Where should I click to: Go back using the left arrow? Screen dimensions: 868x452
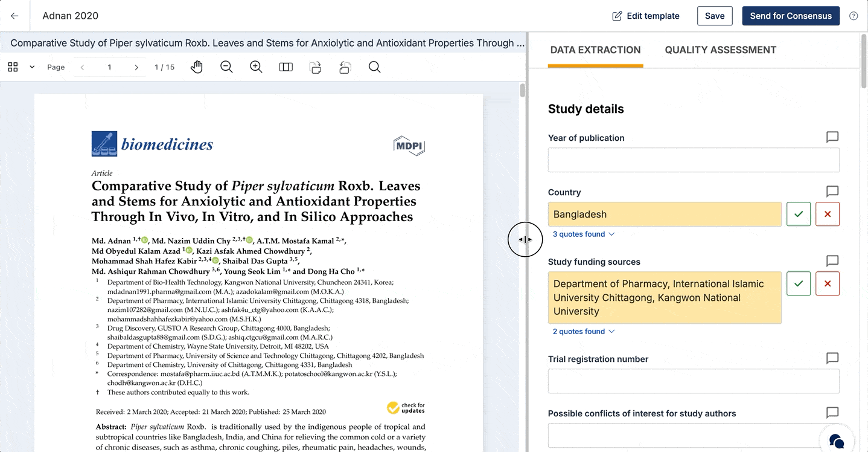point(14,16)
